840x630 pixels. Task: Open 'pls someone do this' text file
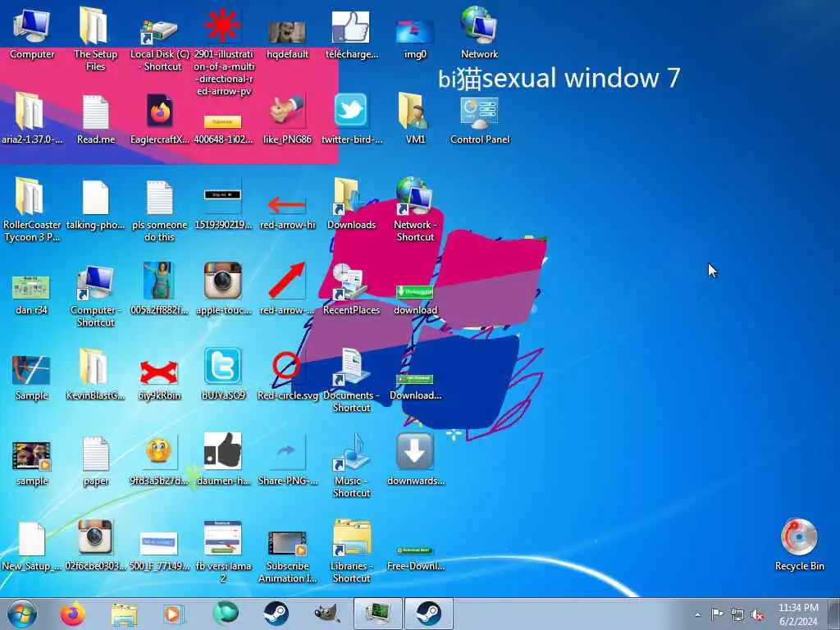pos(159,210)
